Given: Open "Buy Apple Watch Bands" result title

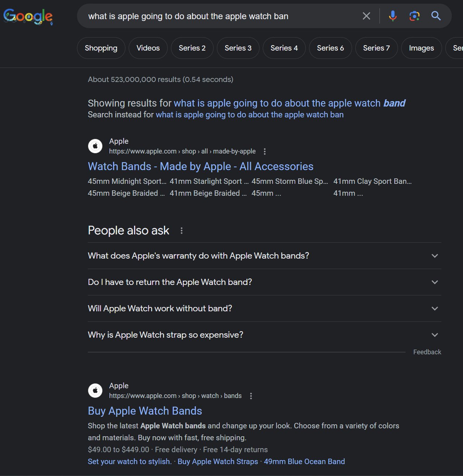Looking at the screenshot, I should pos(145,411).
